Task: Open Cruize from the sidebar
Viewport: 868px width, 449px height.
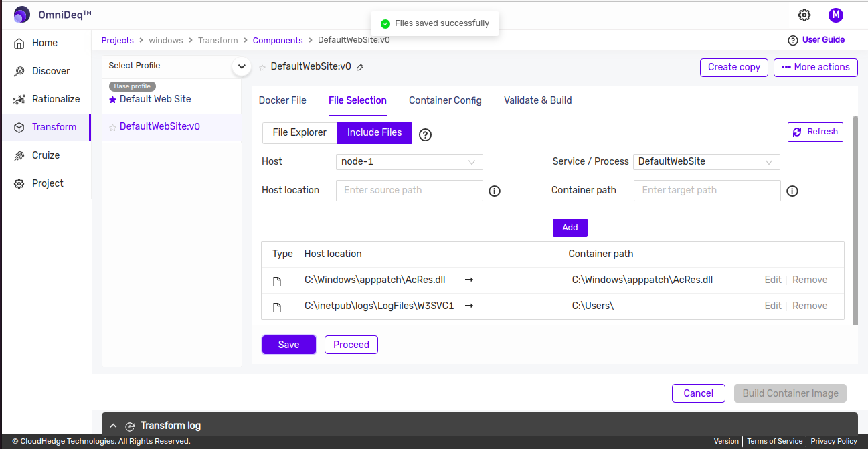Action: [x=46, y=155]
